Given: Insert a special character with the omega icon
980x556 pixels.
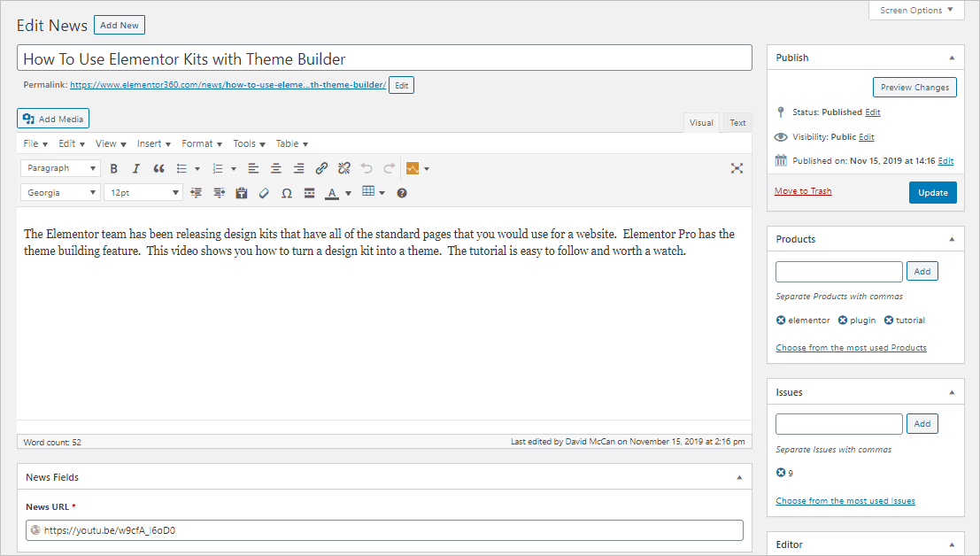Looking at the screenshot, I should [x=286, y=193].
